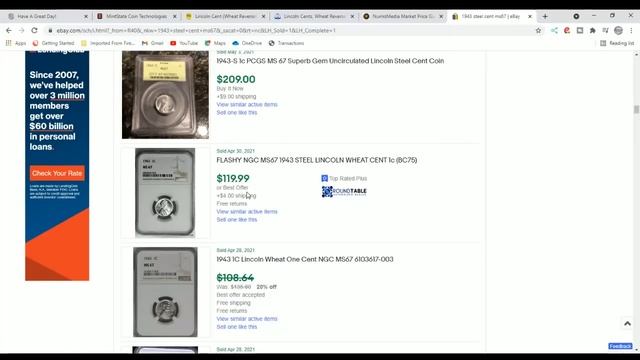The height and width of the screenshot is (360, 640).
Task: Open Transactions bookmark
Action: point(286,43)
